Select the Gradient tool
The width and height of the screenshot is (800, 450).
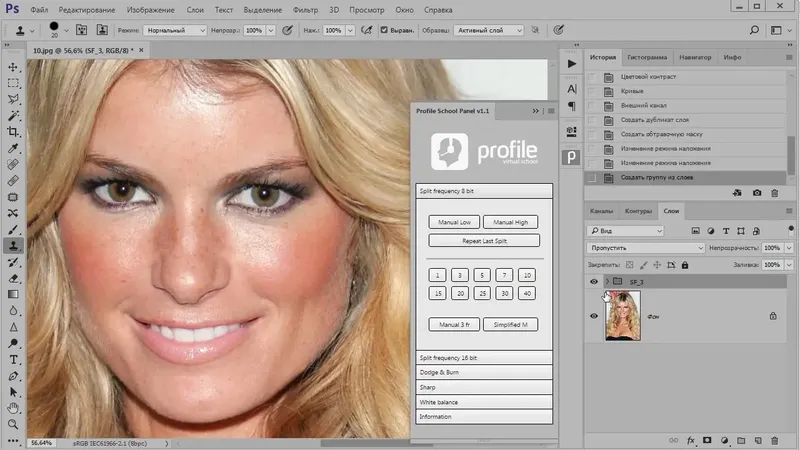(x=13, y=294)
